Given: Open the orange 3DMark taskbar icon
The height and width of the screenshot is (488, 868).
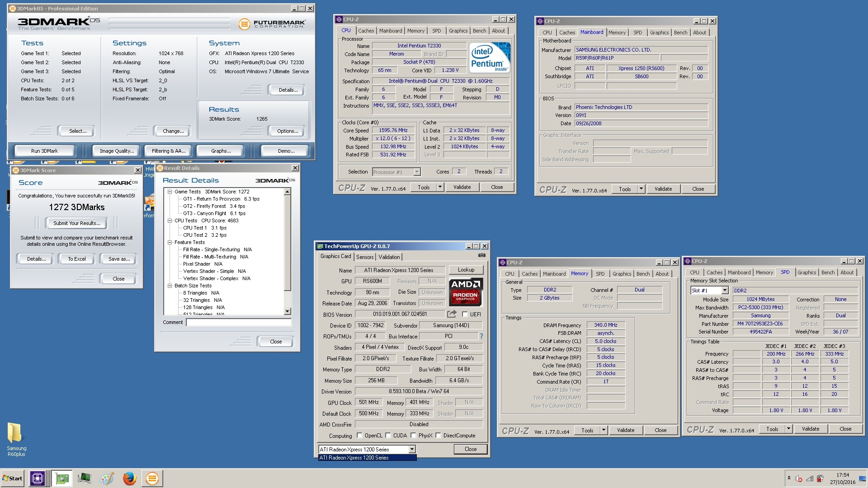Looking at the screenshot, I should (152, 478).
